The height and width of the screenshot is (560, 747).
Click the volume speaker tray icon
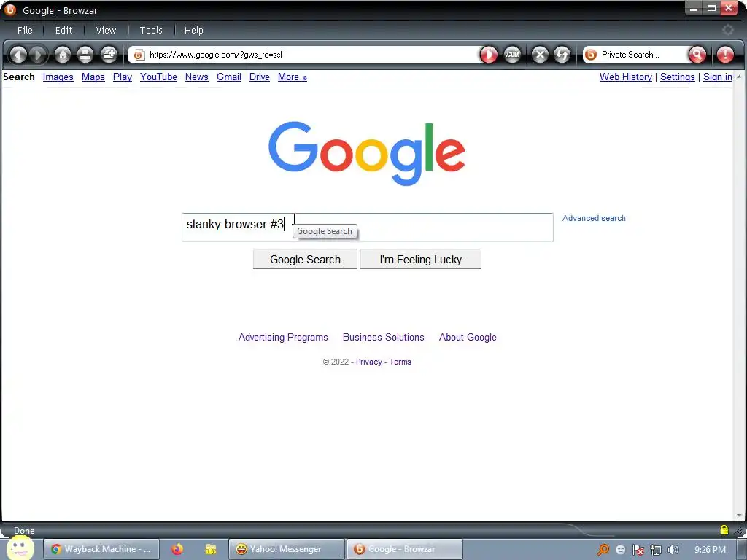tap(673, 550)
